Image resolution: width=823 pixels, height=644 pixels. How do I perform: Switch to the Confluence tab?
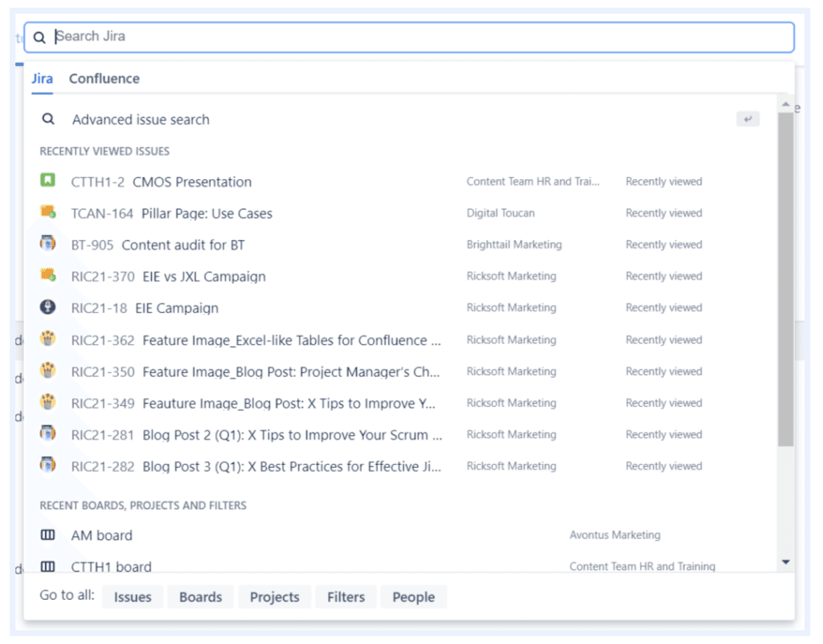pyautogui.click(x=104, y=79)
